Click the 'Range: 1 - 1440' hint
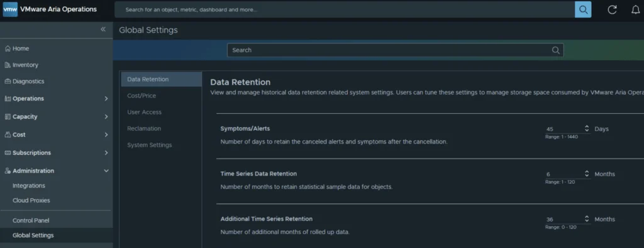Screen dimensions: 644x248 562,137
